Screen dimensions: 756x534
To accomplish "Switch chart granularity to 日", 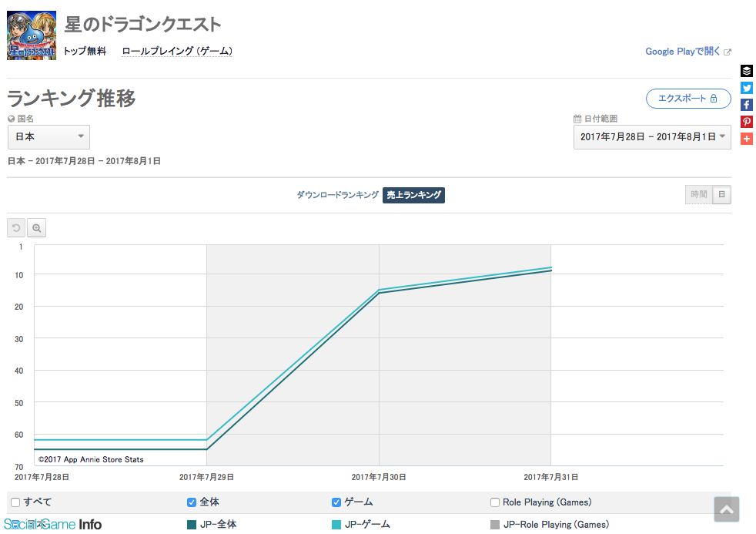I will click(x=722, y=194).
